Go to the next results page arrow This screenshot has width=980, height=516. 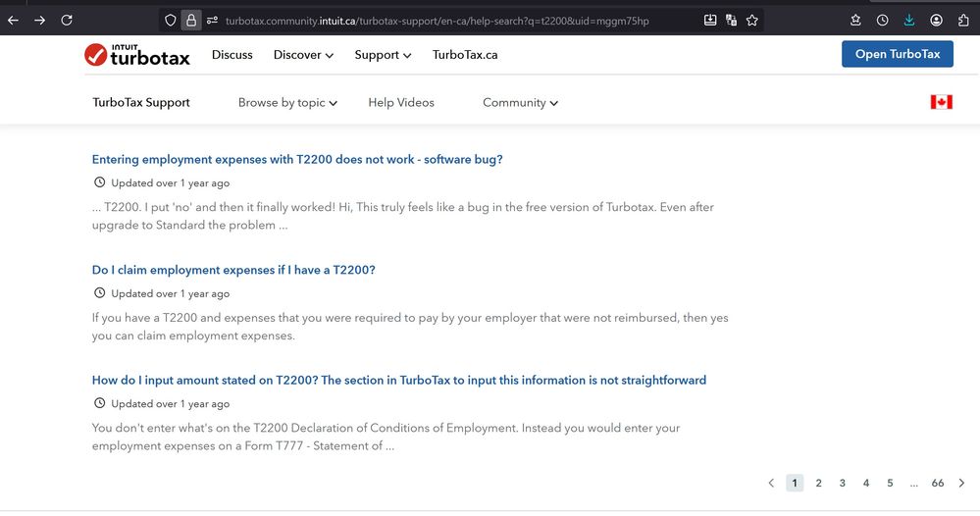[961, 483]
